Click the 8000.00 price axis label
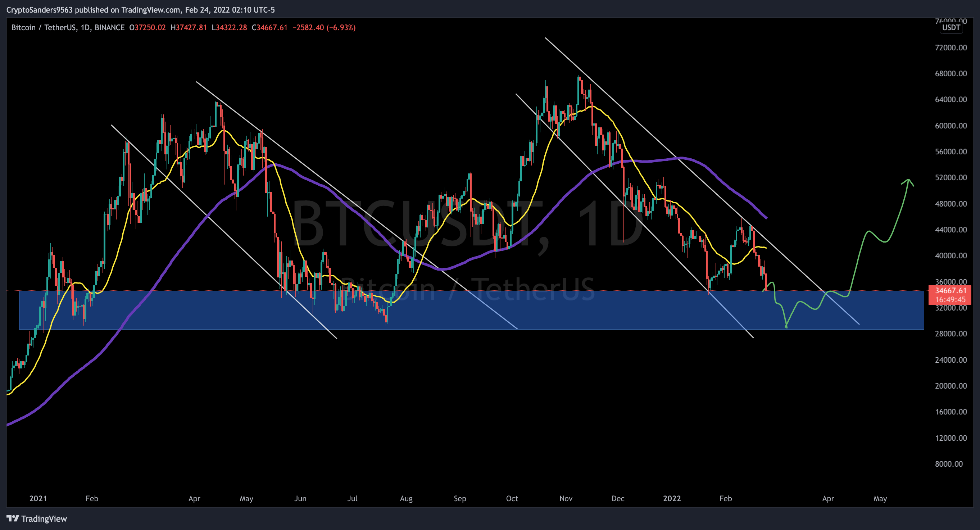This screenshot has height=530, width=980. point(949,463)
